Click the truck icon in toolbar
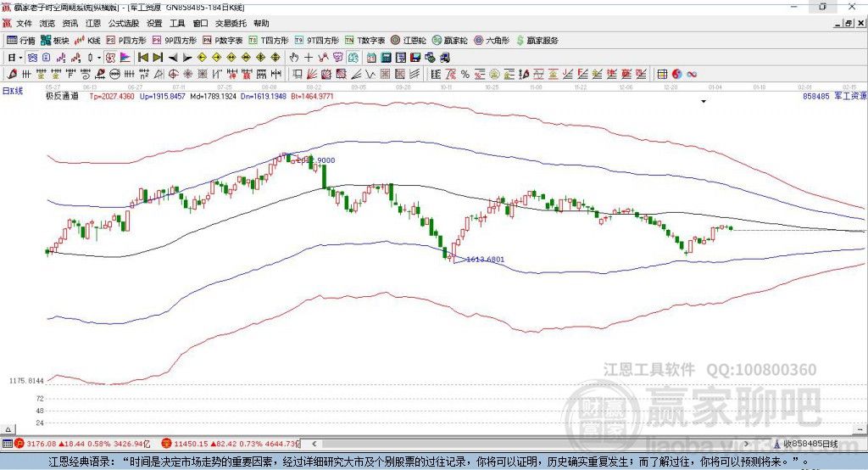The width and height of the screenshot is (868, 470). click(444, 58)
